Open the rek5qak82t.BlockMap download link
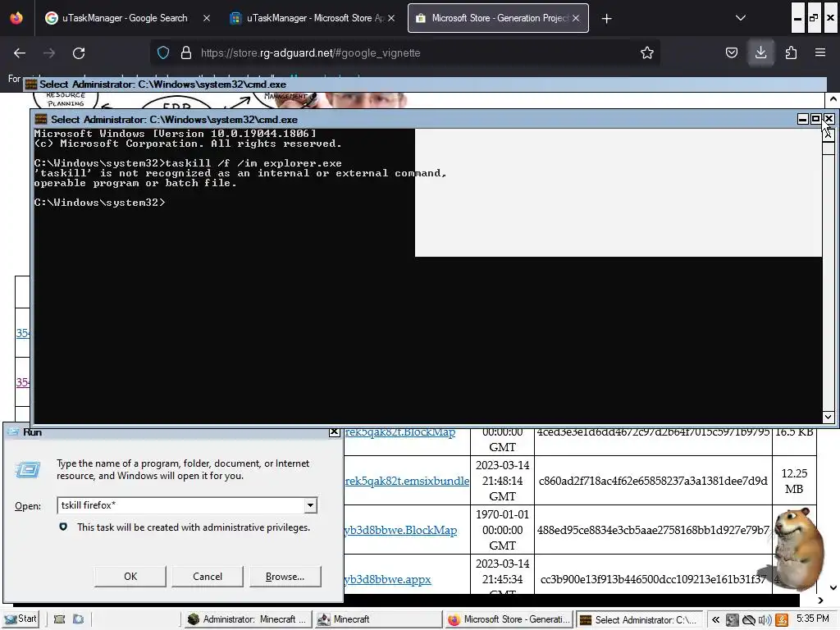Image resolution: width=840 pixels, height=630 pixels. [x=400, y=431]
